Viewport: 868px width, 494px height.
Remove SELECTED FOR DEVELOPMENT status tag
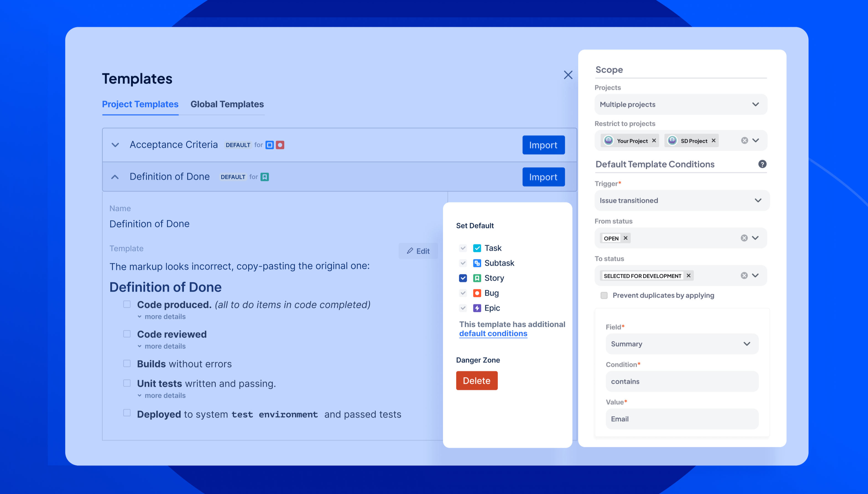pos(688,275)
